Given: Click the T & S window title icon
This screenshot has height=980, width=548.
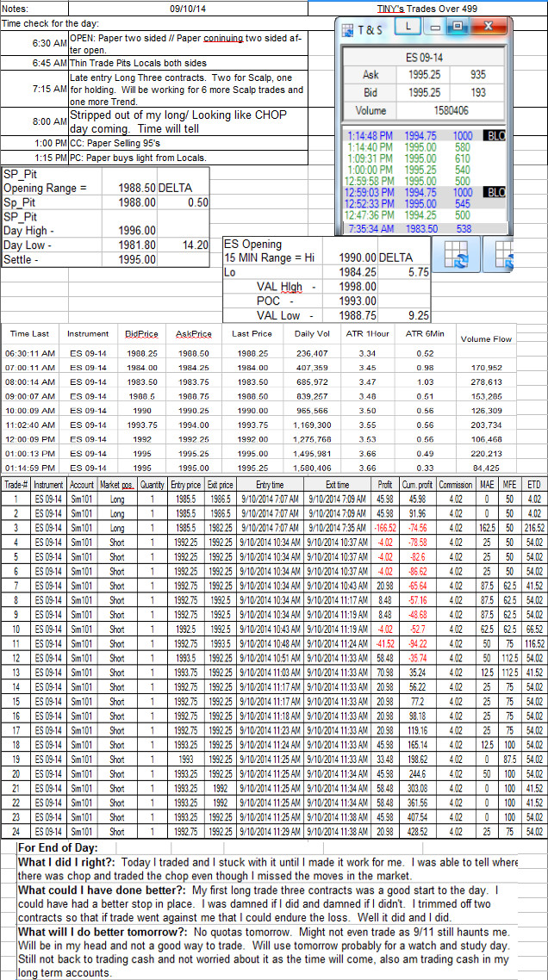Looking at the screenshot, I should pyautogui.click(x=348, y=28).
